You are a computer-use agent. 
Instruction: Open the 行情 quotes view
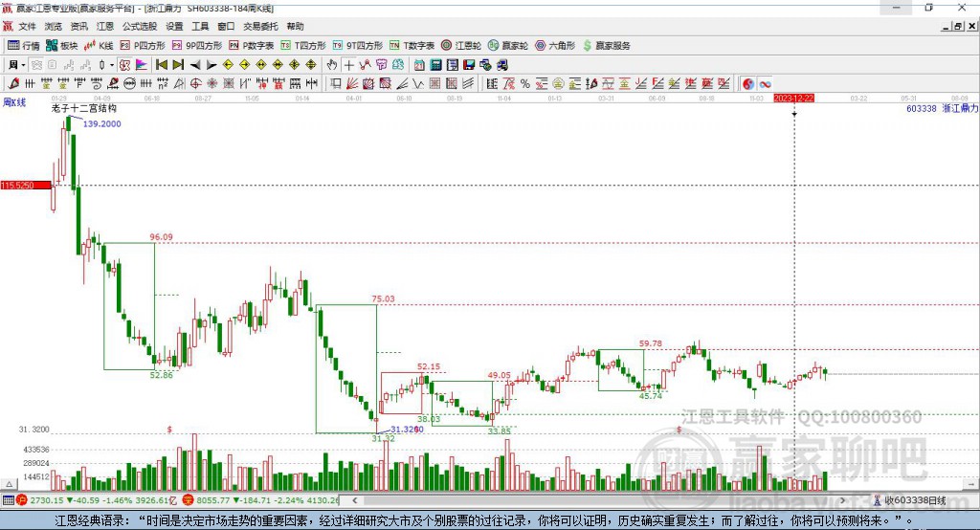click(x=23, y=46)
